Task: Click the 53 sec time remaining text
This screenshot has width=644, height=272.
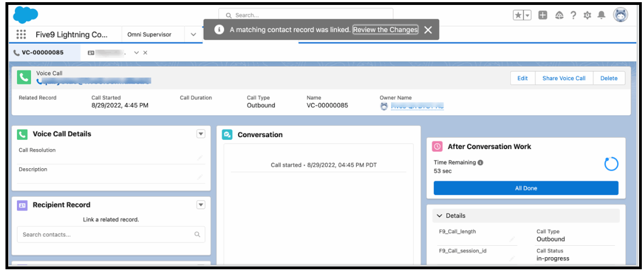Action: [x=443, y=171]
